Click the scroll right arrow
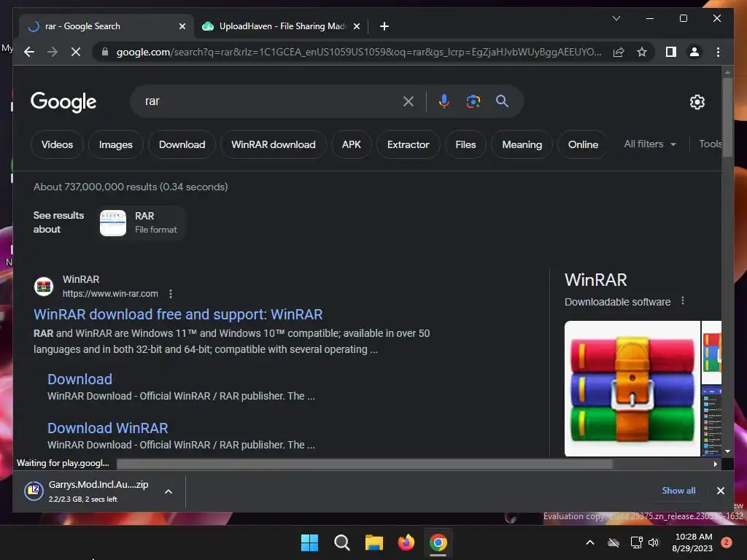This screenshot has height=560, width=747. (715, 464)
